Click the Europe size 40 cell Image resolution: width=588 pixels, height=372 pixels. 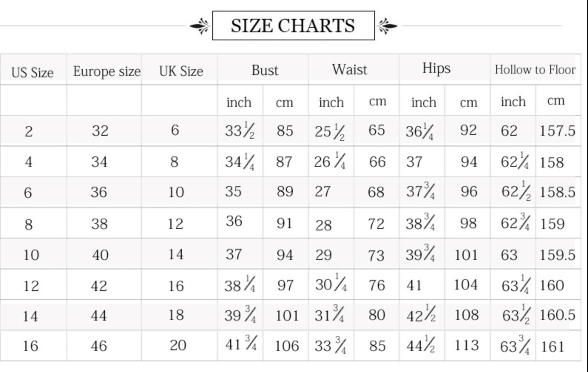100,255
